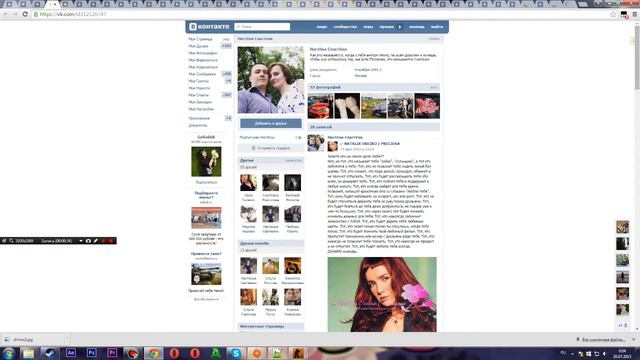Open 'Мои Фотографии' in left sidebar
This screenshot has width=640, height=360.
203,53
